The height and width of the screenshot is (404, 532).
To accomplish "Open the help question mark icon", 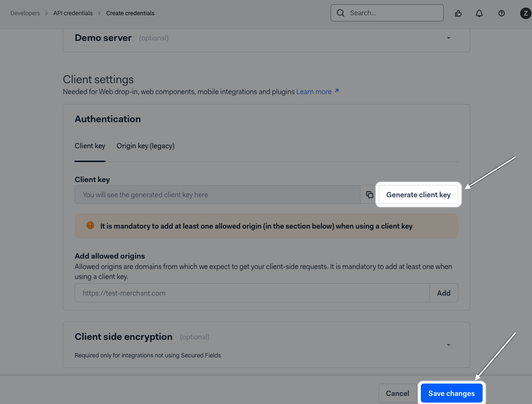I will (x=502, y=13).
